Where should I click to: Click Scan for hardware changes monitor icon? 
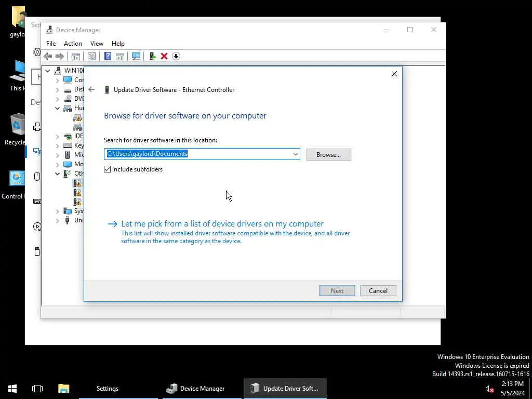pos(136,56)
